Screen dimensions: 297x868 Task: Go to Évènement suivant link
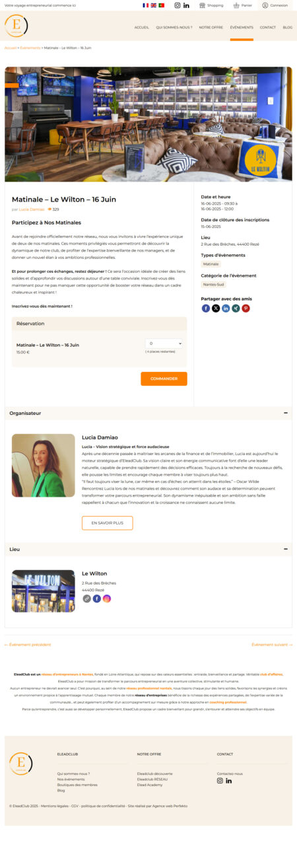[x=272, y=644]
